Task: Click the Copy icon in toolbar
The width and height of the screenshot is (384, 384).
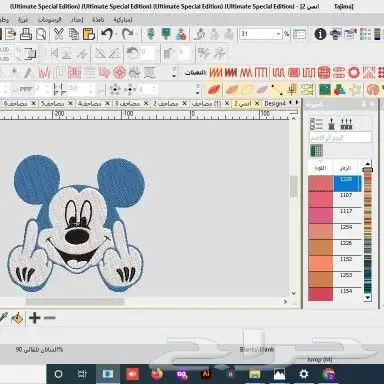Action: click(74, 34)
